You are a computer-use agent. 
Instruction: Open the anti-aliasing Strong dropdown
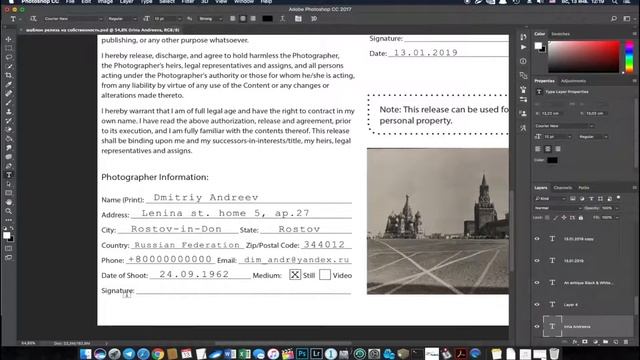pyautogui.click(x=211, y=19)
